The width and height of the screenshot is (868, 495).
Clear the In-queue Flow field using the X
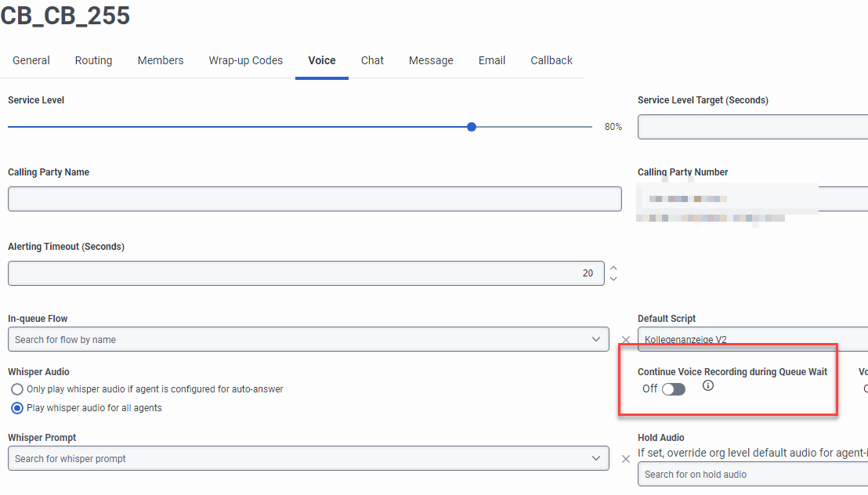click(x=625, y=339)
